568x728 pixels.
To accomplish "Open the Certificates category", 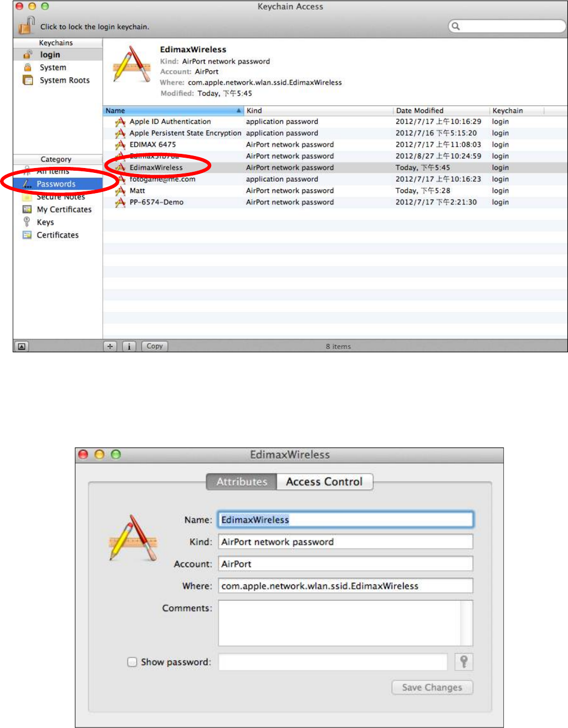I will click(x=58, y=235).
